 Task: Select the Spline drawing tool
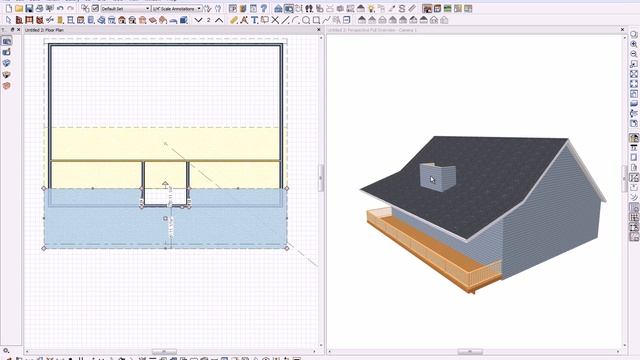coord(326,20)
